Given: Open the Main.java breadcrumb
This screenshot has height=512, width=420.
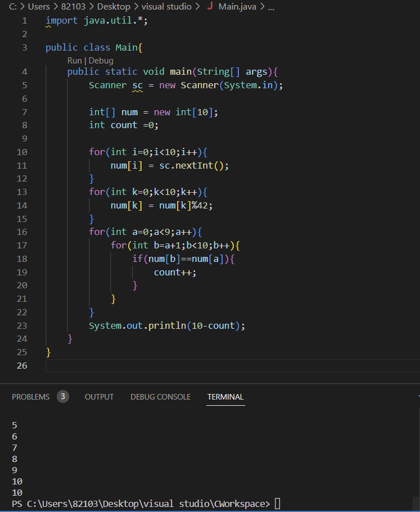Looking at the screenshot, I should tap(237, 7).
